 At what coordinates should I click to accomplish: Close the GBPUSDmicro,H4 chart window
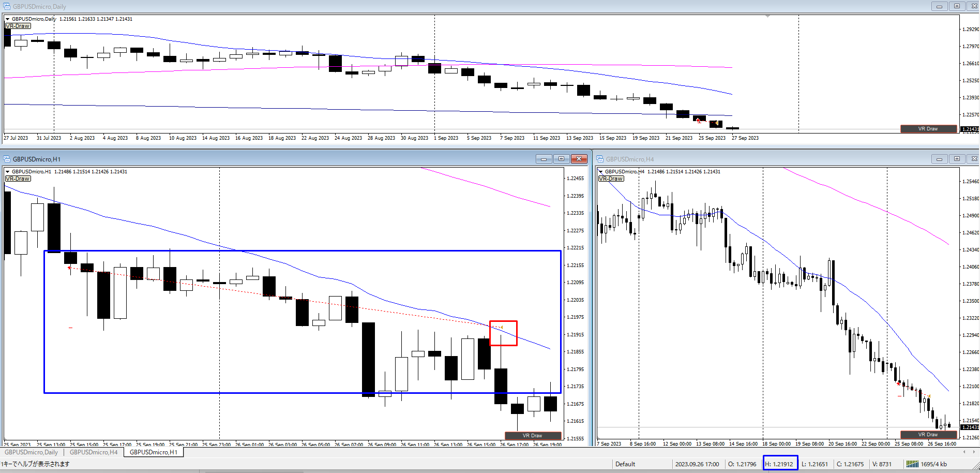click(x=974, y=159)
